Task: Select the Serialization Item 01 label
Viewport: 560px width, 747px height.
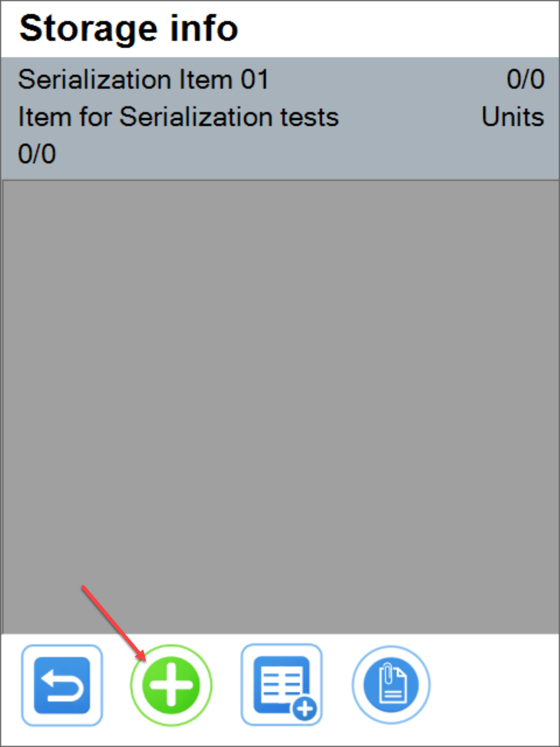Action: tap(143, 79)
